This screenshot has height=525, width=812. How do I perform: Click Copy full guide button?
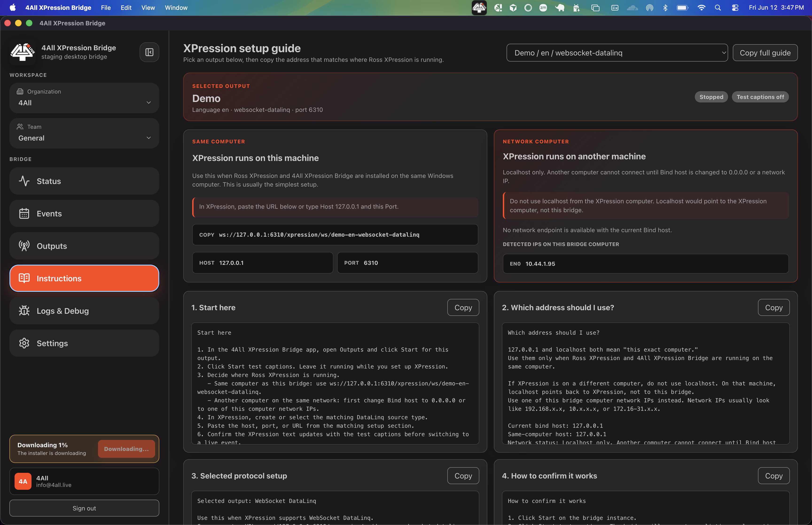pyautogui.click(x=765, y=53)
